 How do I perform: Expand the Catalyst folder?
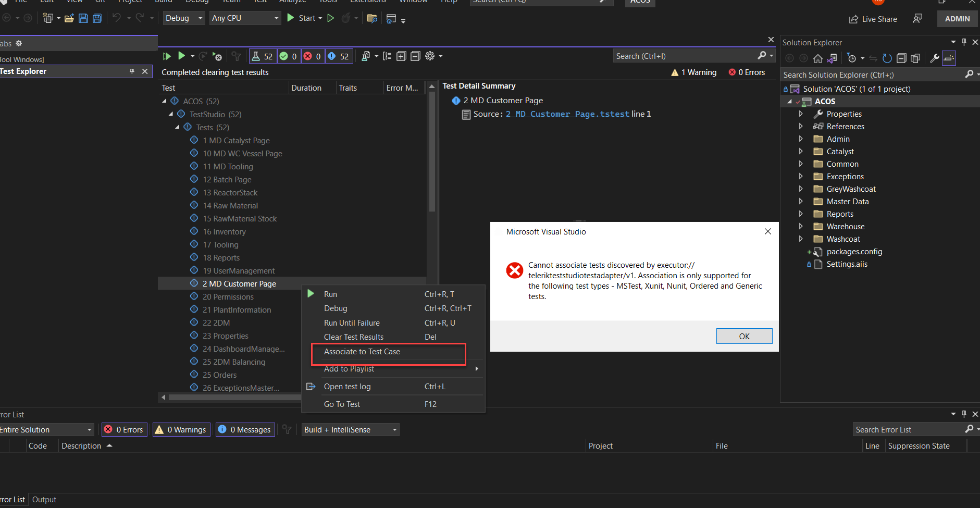[801, 151]
